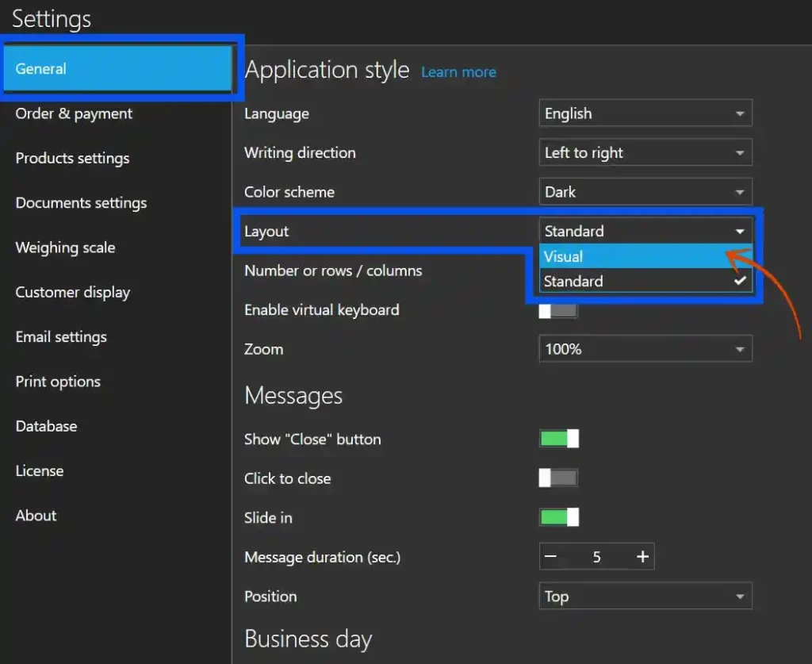Open the Zoom level dropdown
Screen dimensions: 812x664
[645, 349]
